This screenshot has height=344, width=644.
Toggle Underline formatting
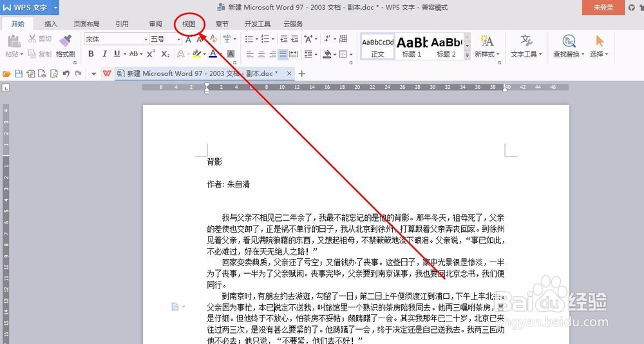(x=117, y=54)
